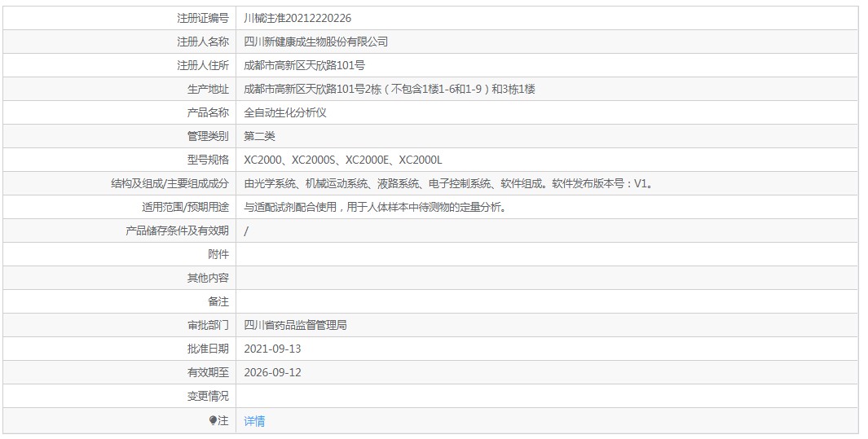The width and height of the screenshot is (868, 439).
Task: Click the slash value in 产品储存条件及有效期 row
Action: coord(246,231)
